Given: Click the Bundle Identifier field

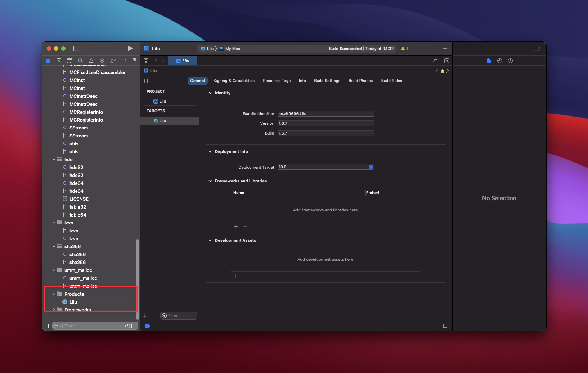Looking at the screenshot, I should coord(326,114).
